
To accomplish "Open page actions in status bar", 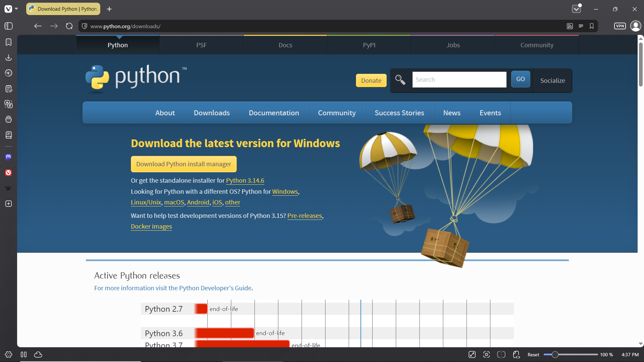I will (516, 355).
